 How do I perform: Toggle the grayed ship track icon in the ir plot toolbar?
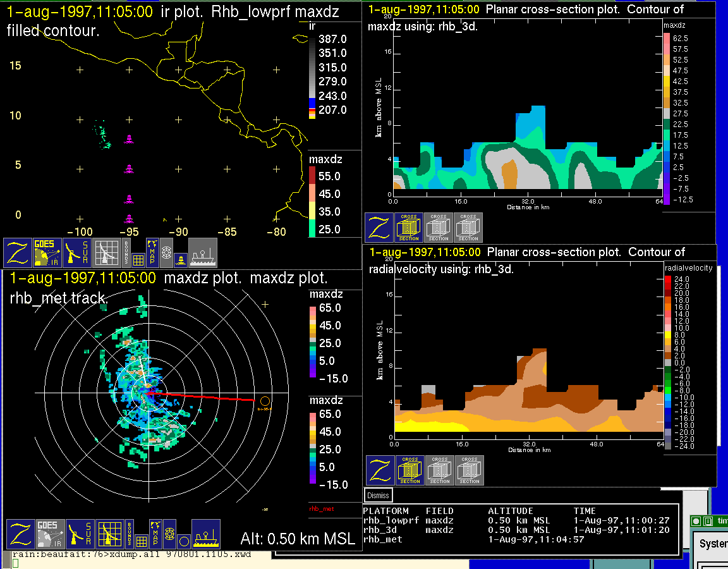[203, 253]
